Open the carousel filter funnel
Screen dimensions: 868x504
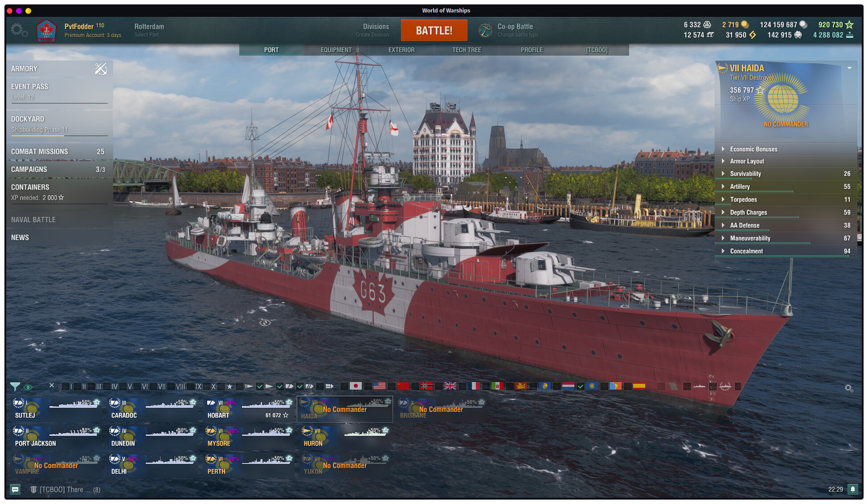[x=15, y=386]
